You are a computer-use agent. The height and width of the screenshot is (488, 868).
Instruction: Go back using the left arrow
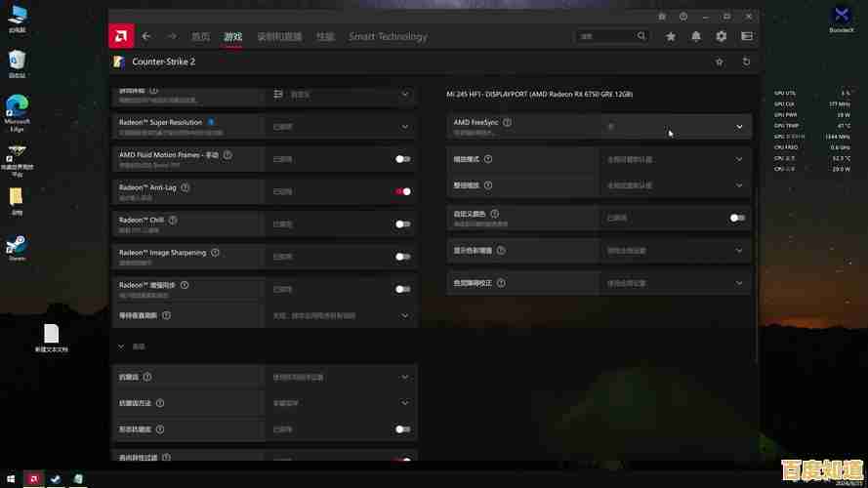146,36
